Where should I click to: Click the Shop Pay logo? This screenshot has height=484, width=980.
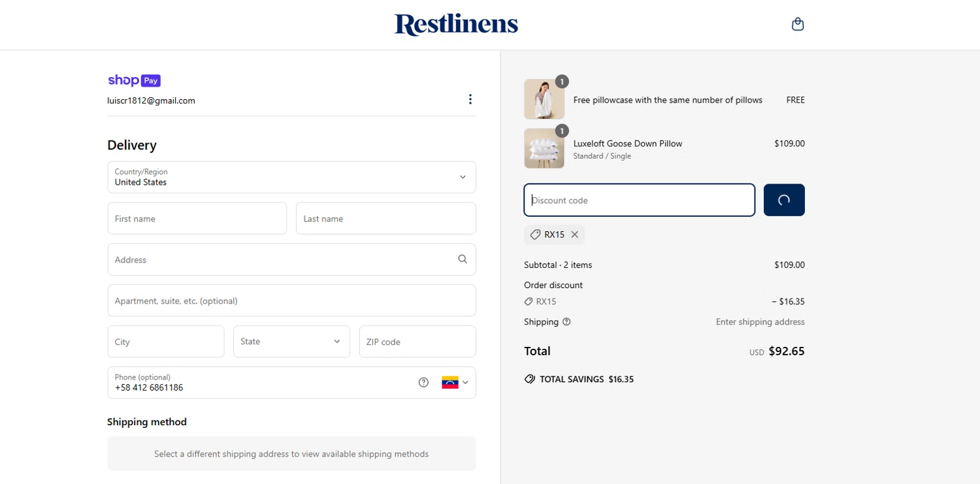coord(134,80)
